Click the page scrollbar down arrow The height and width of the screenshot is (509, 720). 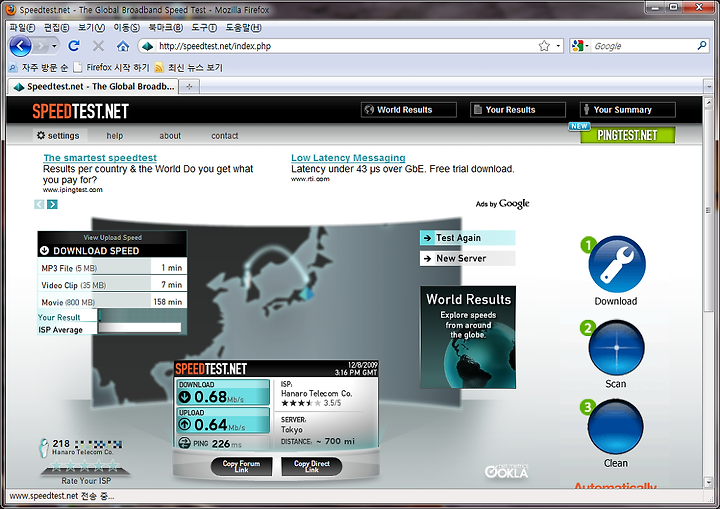[709, 482]
